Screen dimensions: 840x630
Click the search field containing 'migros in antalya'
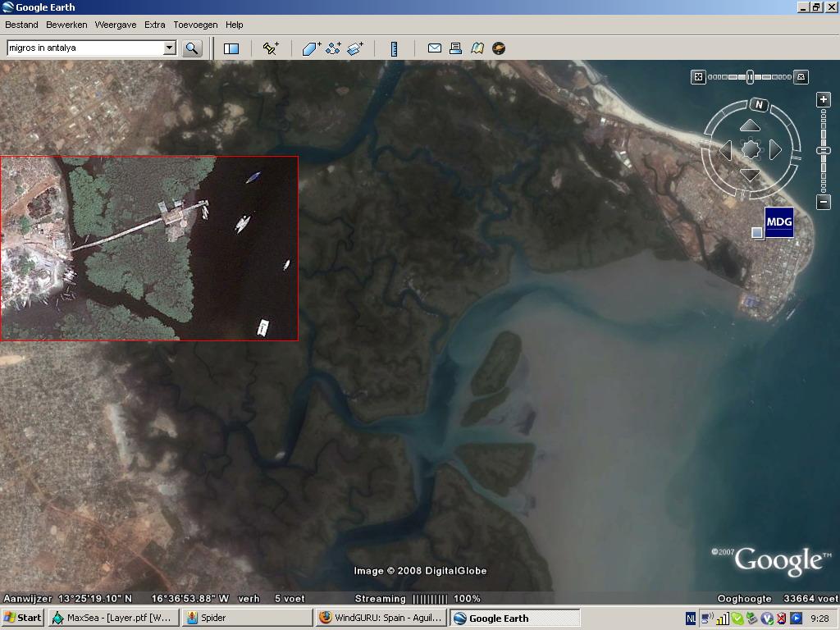tap(84, 48)
